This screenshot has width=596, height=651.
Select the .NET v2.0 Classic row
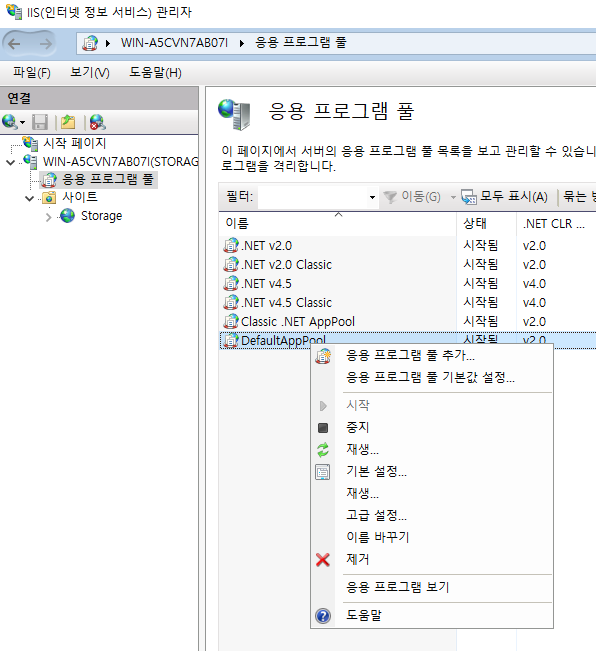(x=408, y=264)
